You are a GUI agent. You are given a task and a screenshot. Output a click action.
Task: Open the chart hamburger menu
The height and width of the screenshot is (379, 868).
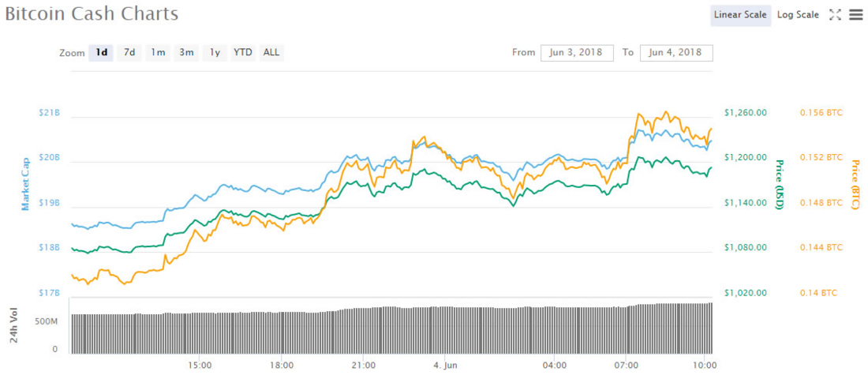tap(855, 15)
